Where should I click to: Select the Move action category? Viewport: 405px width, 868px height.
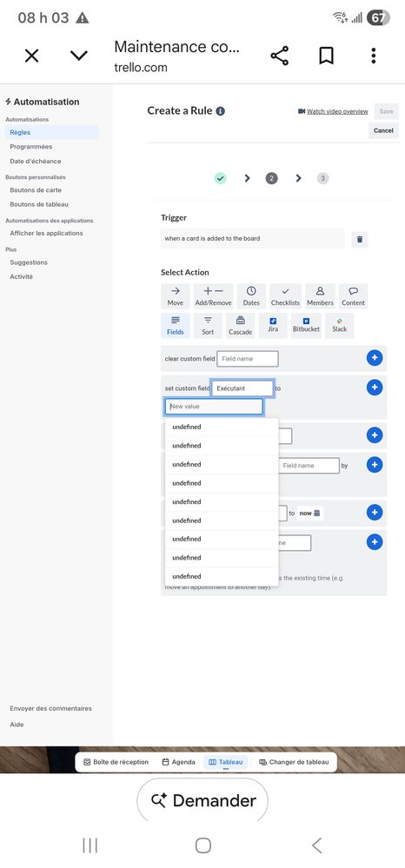point(175,296)
